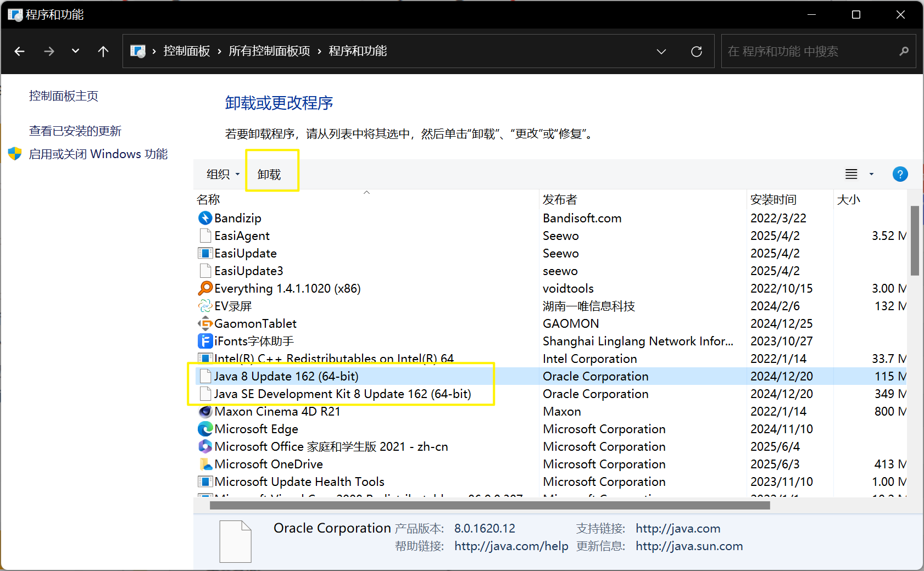Click the Bandizip program icon
The width and height of the screenshot is (924, 571).
click(205, 218)
